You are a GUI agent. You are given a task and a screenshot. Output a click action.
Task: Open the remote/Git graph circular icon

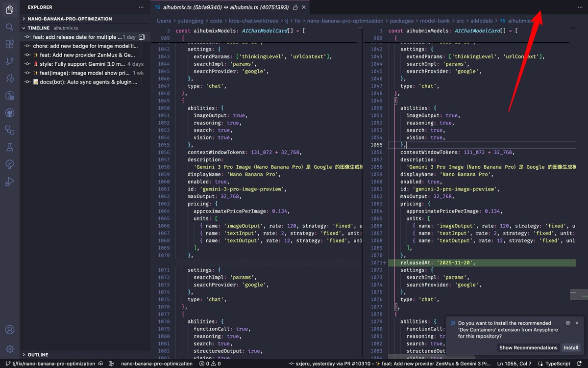pyautogui.click(x=9, y=96)
